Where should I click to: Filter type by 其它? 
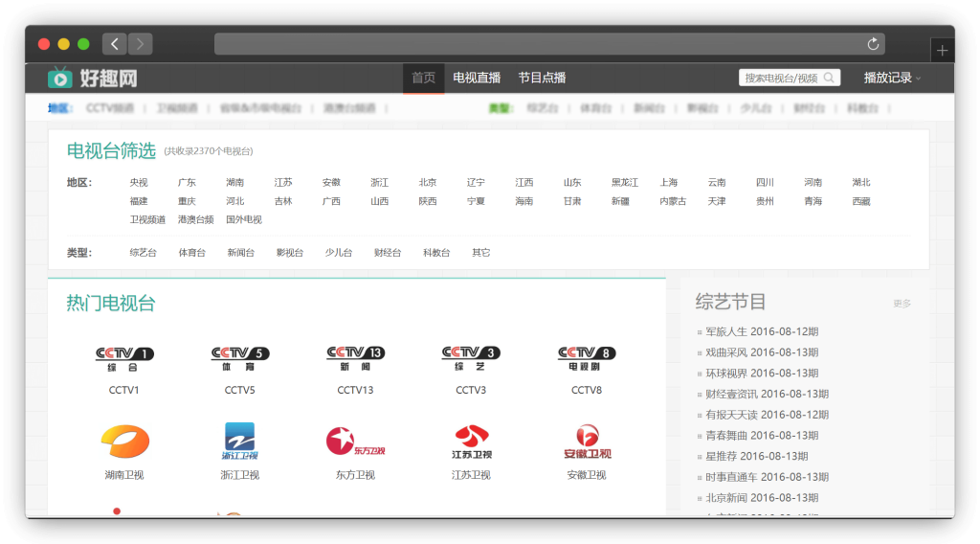point(481,253)
